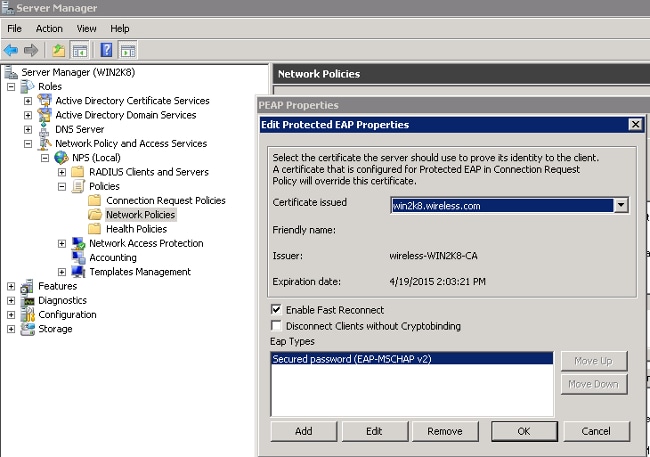Screen dimensions: 650x457
Task: Select Connection Request Policies in the tree
Action: (x=165, y=201)
